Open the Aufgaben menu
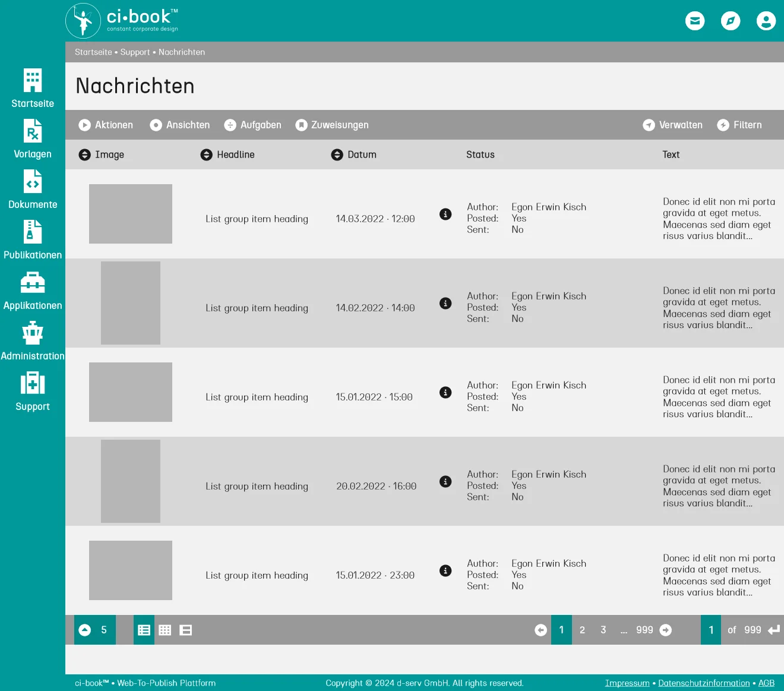Image resolution: width=784 pixels, height=691 pixels. [252, 125]
